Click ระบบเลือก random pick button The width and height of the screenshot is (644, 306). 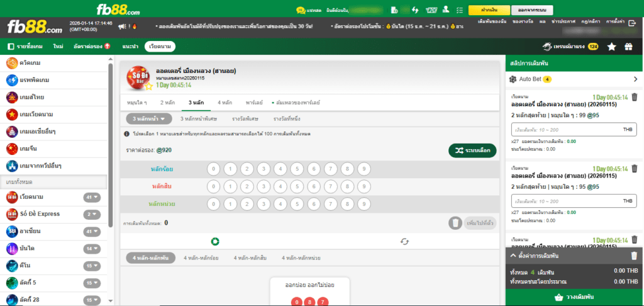click(x=472, y=150)
